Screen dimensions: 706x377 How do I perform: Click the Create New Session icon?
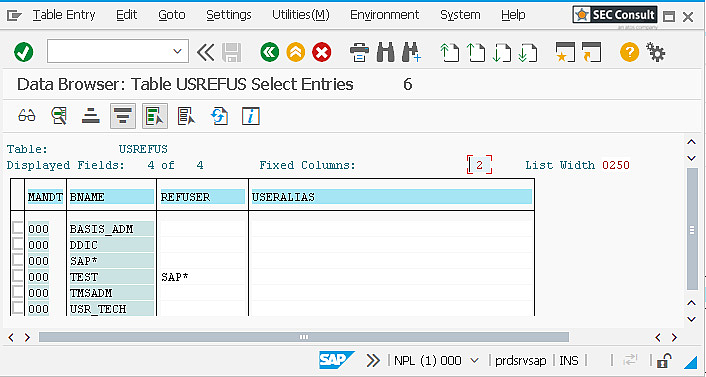[565, 52]
